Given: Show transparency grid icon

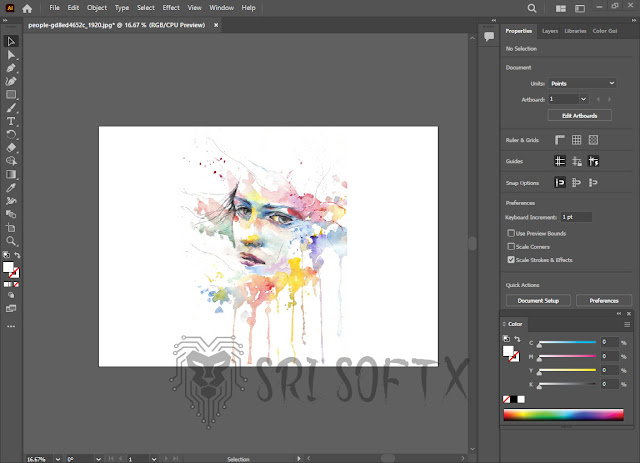Looking at the screenshot, I should pyautogui.click(x=593, y=140).
